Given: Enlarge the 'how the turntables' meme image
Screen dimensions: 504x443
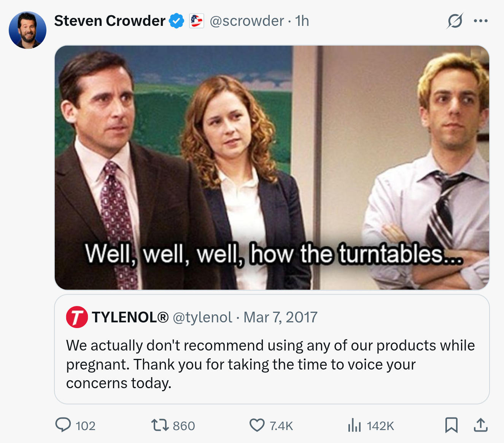Looking at the screenshot, I should pyautogui.click(x=272, y=167).
